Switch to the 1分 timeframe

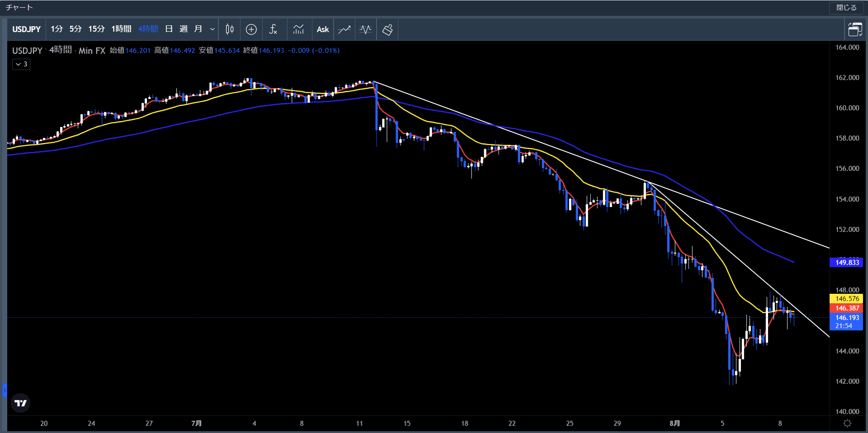(57, 29)
